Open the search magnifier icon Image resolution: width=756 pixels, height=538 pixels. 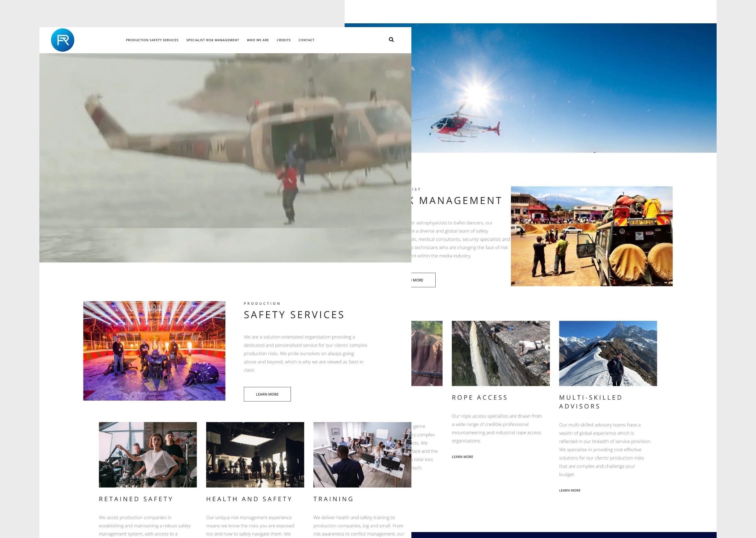point(391,40)
